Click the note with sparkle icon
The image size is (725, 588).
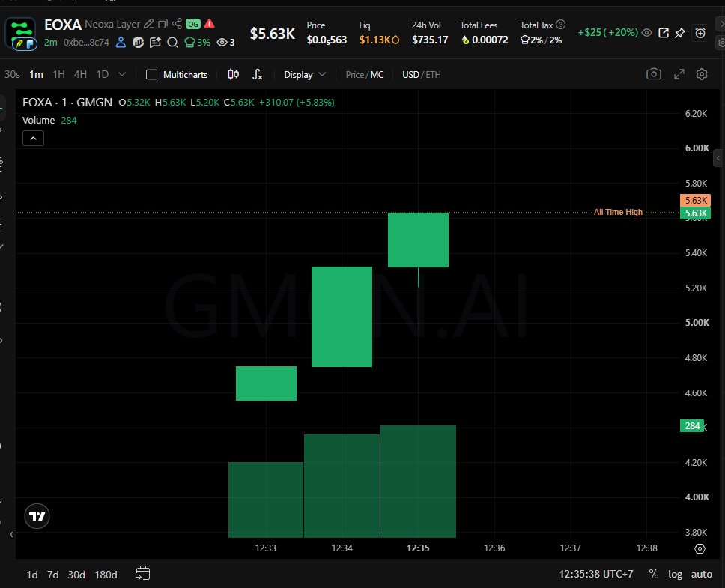point(155,43)
